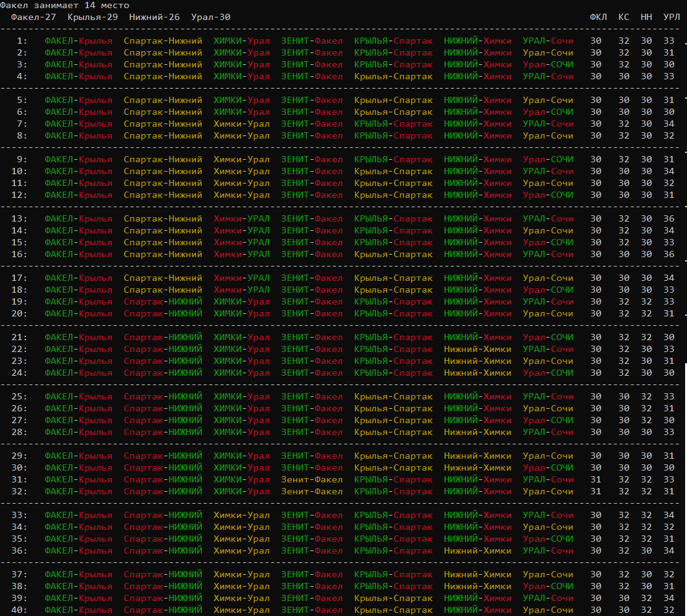Click 'КРЫЛЬЯ-Спартак' in row 37
The height and width of the screenshot is (616, 687).
click(393, 574)
